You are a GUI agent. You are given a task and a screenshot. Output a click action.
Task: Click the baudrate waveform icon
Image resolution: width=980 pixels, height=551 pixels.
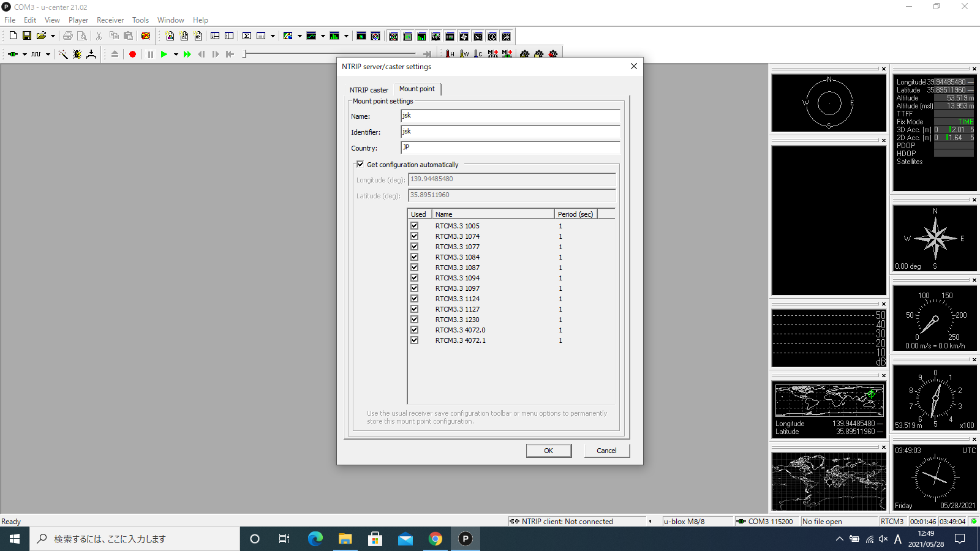pos(36,54)
